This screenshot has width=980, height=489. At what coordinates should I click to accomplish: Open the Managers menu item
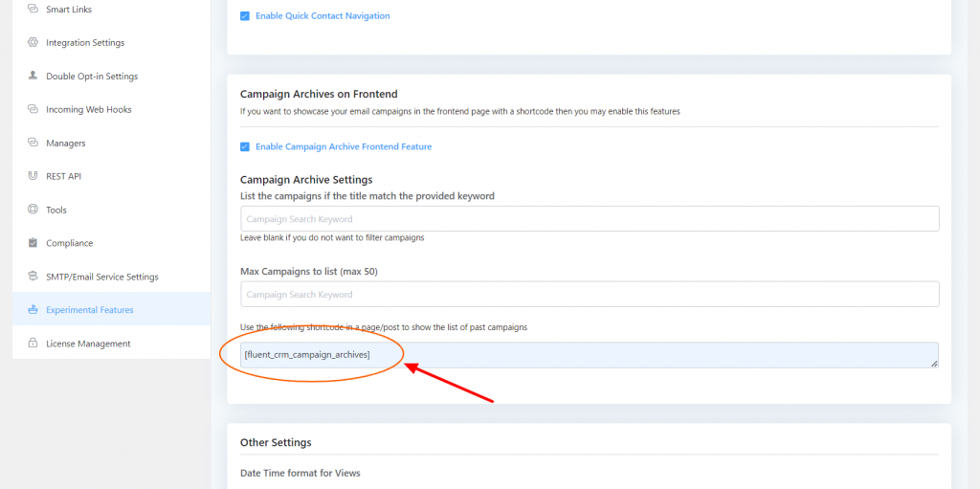pos(65,143)
